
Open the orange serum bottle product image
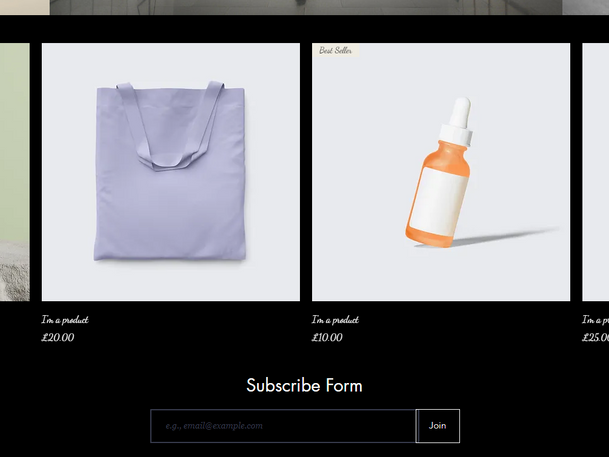441,172
